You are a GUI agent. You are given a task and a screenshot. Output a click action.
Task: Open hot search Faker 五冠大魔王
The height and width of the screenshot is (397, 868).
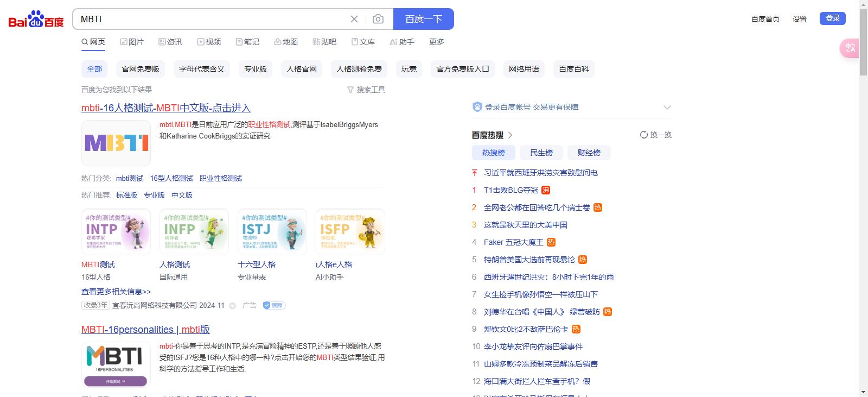[513, 242]
